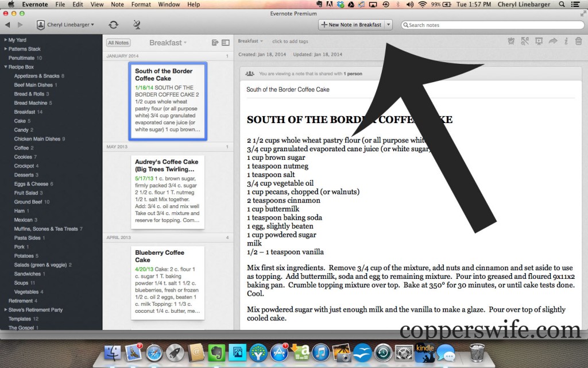Open the File menu
Screen dimensions: 588x368
point(60,5)
